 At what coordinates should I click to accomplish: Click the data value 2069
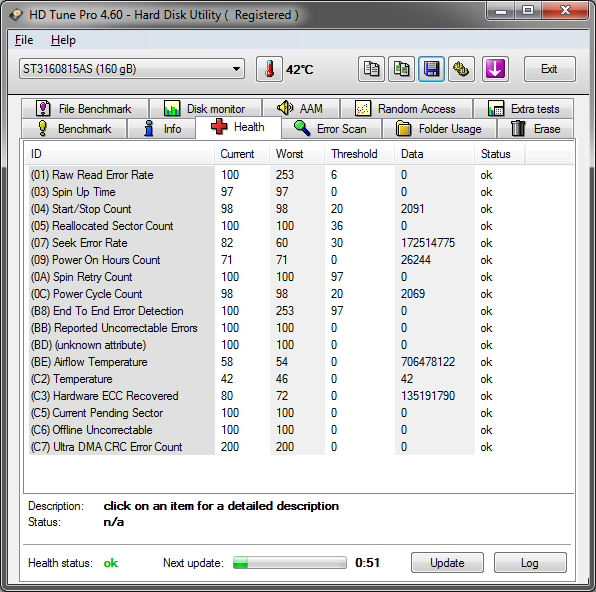[413, 294]
